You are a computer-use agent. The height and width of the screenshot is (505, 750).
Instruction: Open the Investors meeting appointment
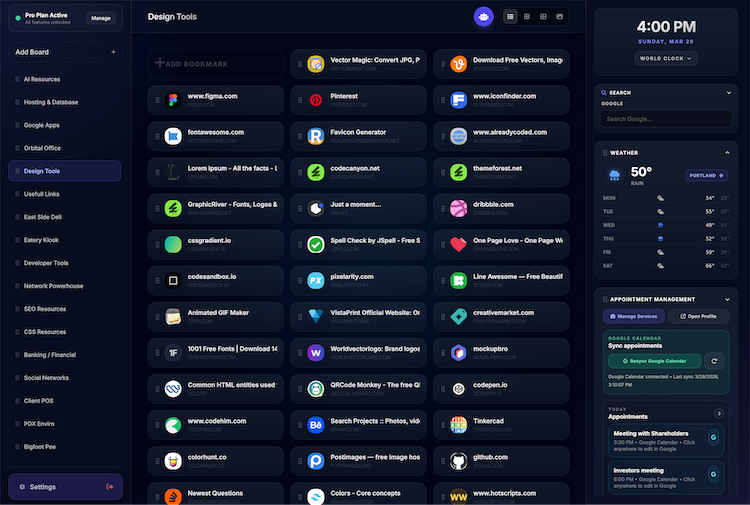click(x=666, y=477)
